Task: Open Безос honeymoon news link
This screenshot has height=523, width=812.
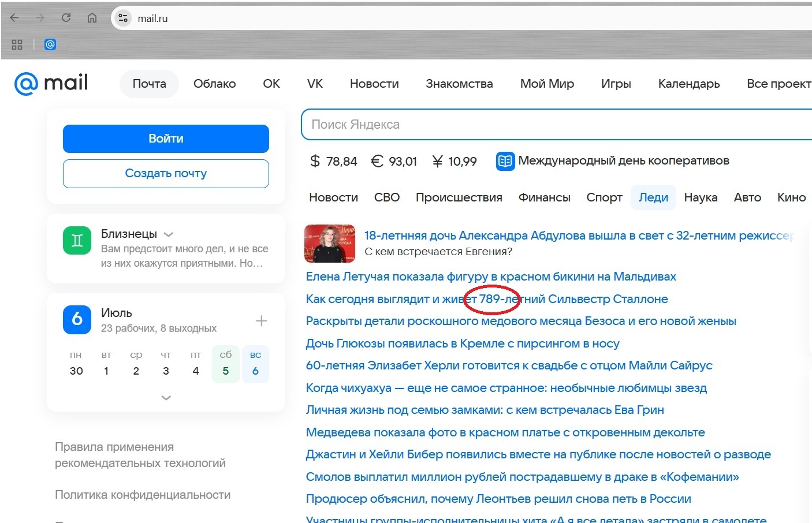Action: (x=521, y=321)
